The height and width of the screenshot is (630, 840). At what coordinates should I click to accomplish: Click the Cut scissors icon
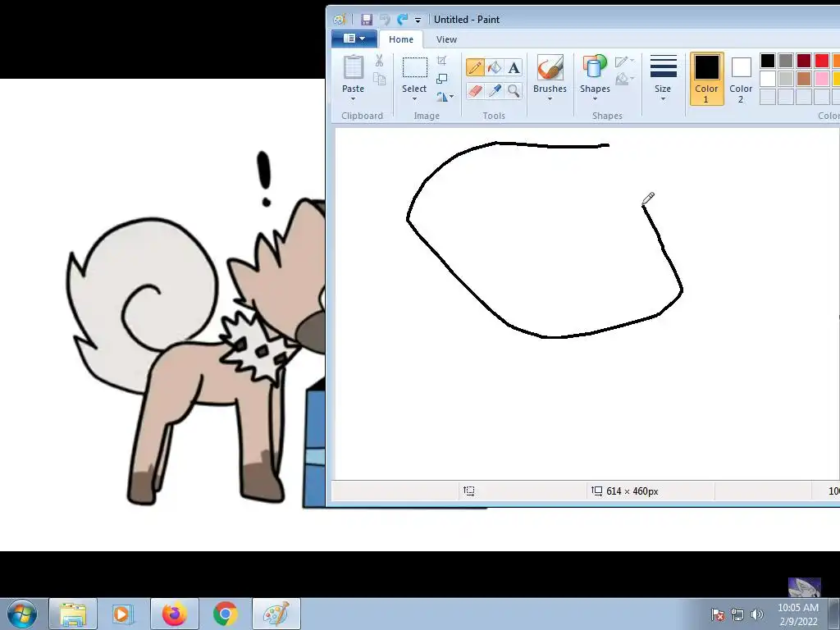[379, 60]
